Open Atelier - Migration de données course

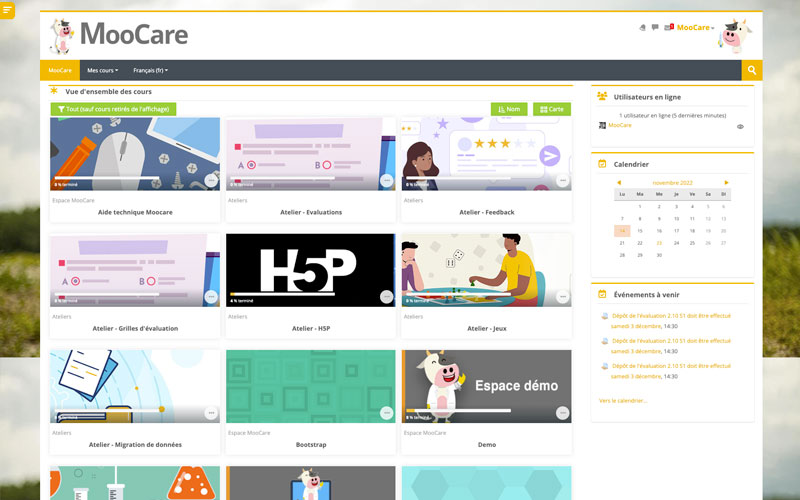[135, 445]
